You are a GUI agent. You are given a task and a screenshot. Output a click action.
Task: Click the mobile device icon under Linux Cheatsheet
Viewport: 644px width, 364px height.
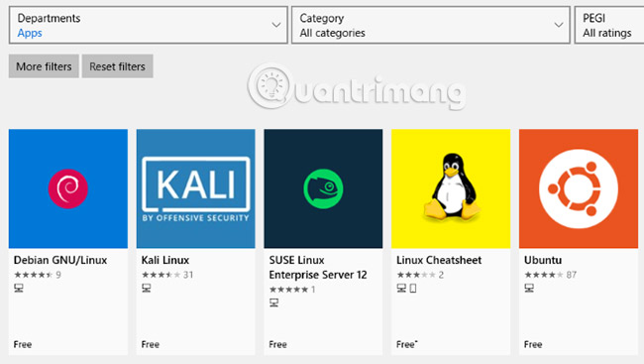[413, 289]
